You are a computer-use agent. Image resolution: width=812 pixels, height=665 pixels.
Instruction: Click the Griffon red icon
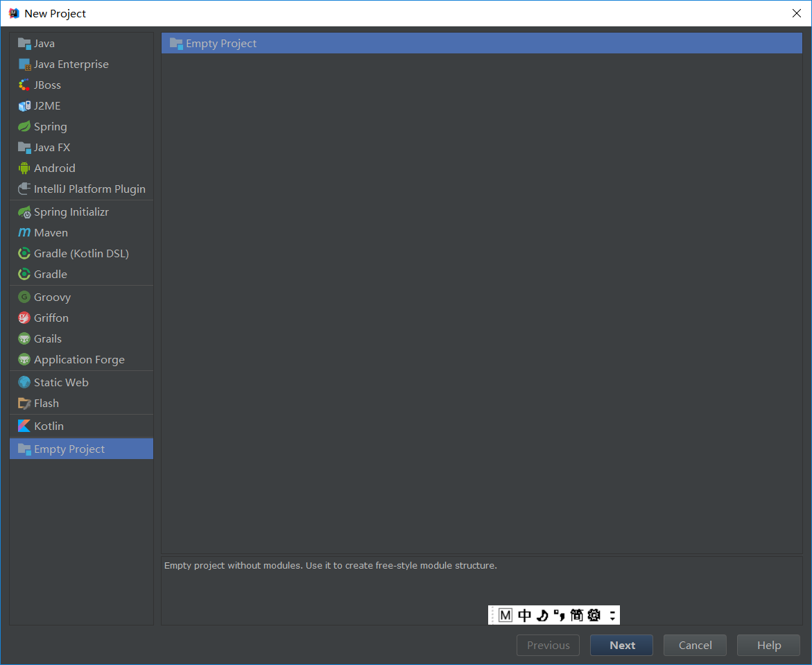(24, 318)
